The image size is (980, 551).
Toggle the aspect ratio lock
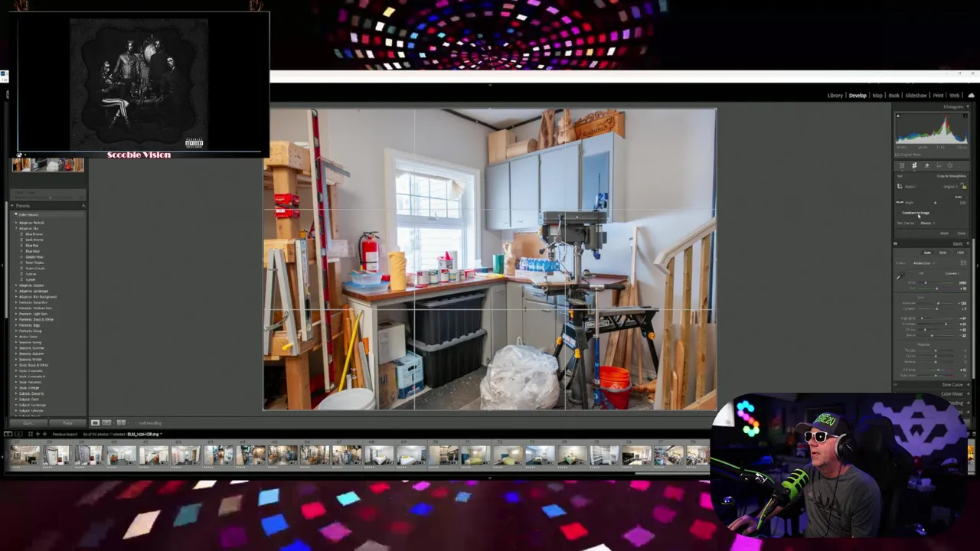click(964, 186)
